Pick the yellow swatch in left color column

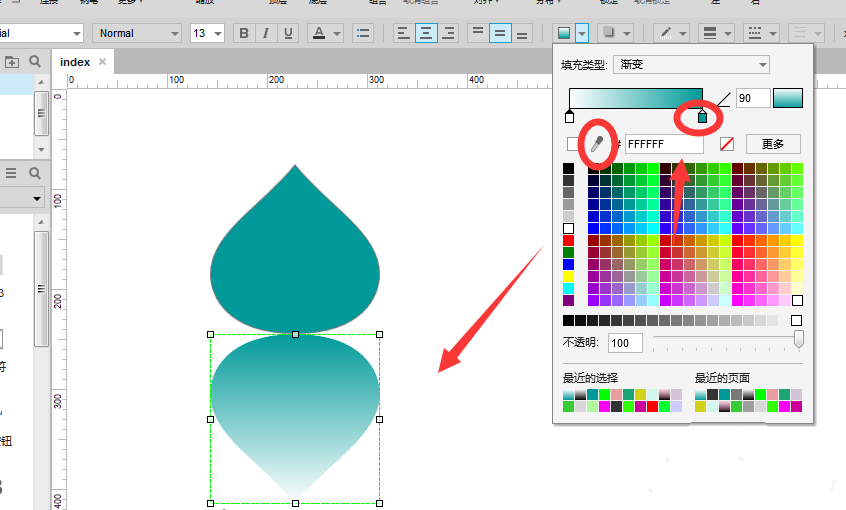[x=568, y=276]
